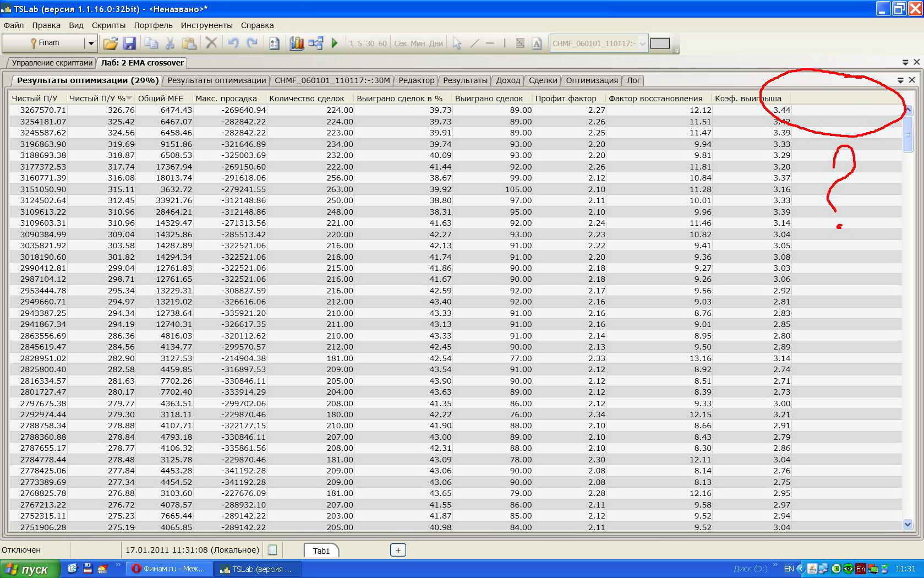
Task: Switch to the Сделки tab
Action: (x=543, y=80)
